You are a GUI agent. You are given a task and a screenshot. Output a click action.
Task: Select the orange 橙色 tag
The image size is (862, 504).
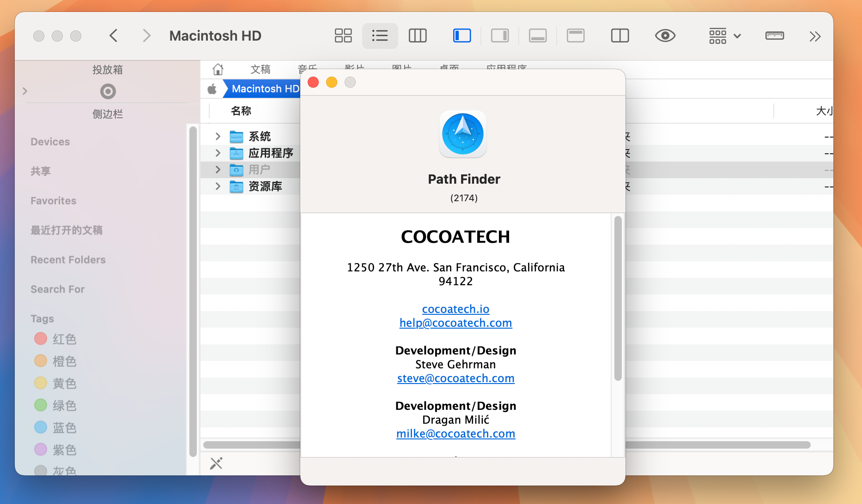point(55,361)
